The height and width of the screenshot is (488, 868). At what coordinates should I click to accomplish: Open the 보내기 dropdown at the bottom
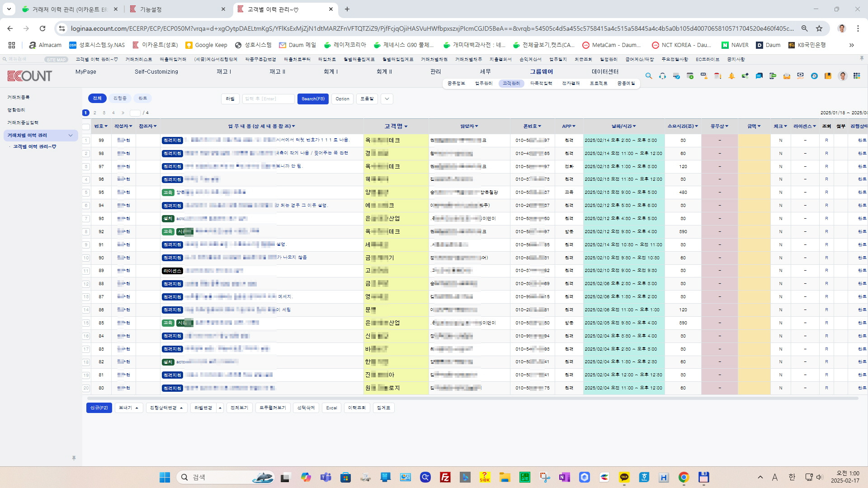pos(129,408)
